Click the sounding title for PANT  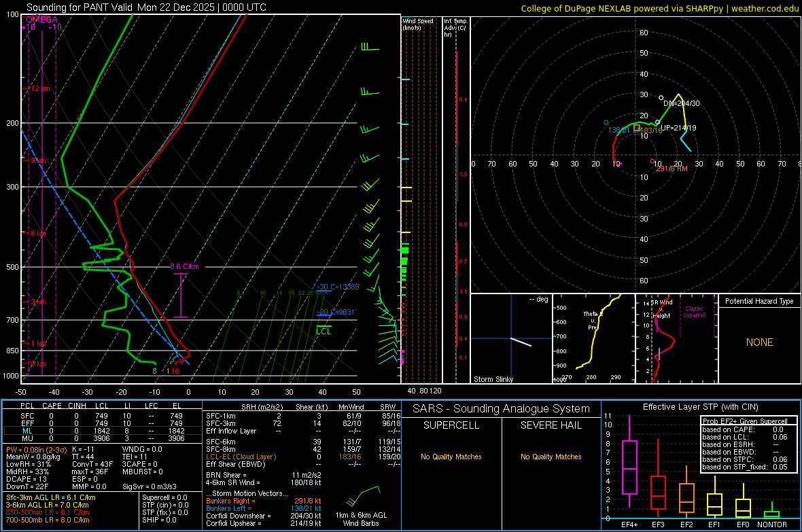coord(146,7)
